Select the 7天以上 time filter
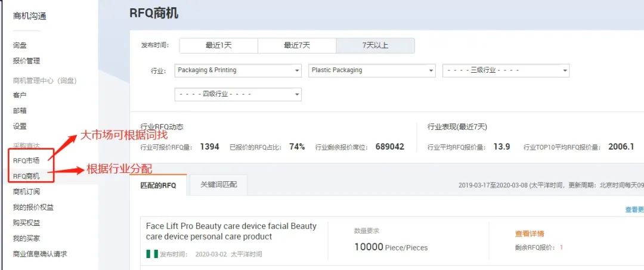The image size is (644, 270). [x=375, y=45]
